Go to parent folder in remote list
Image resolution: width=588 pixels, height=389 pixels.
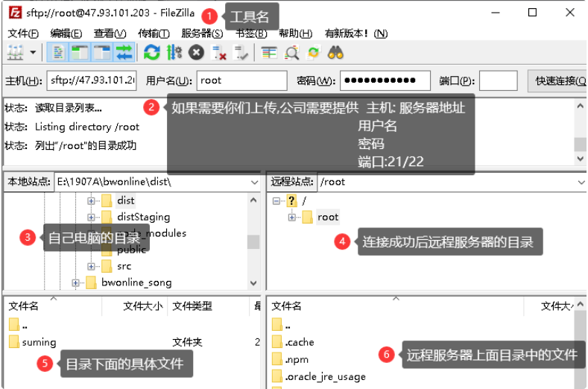[288, 325]
